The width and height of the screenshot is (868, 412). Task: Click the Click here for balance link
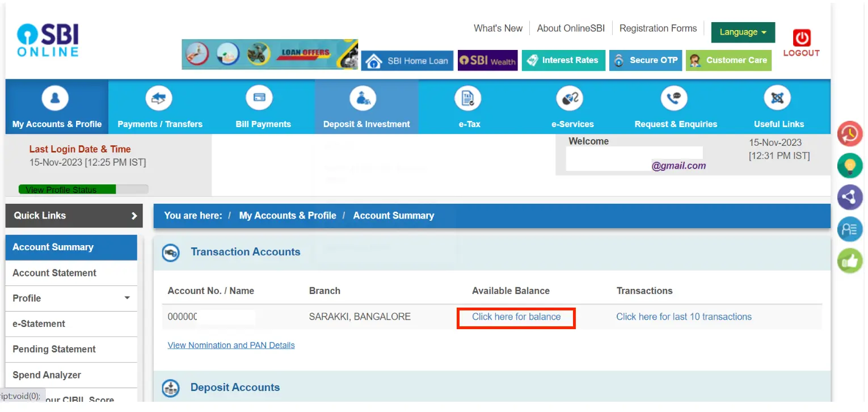(516, 317)
